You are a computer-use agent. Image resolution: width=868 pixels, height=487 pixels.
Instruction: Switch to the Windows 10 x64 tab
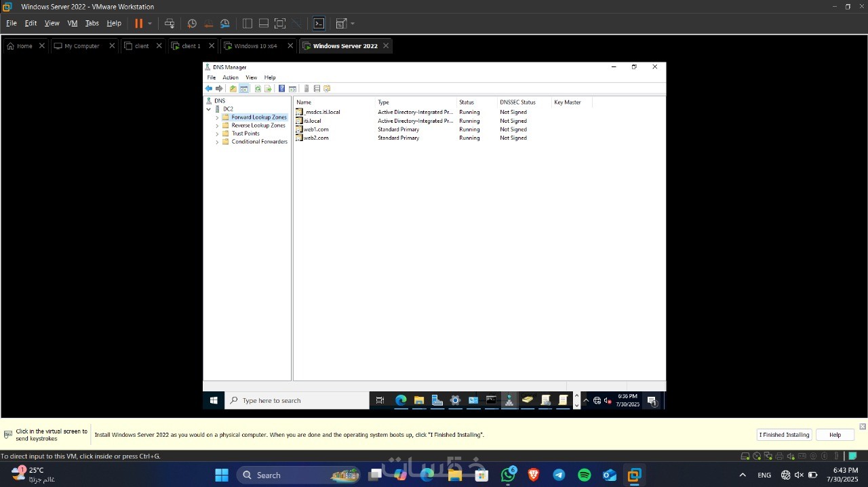point(255,46)
